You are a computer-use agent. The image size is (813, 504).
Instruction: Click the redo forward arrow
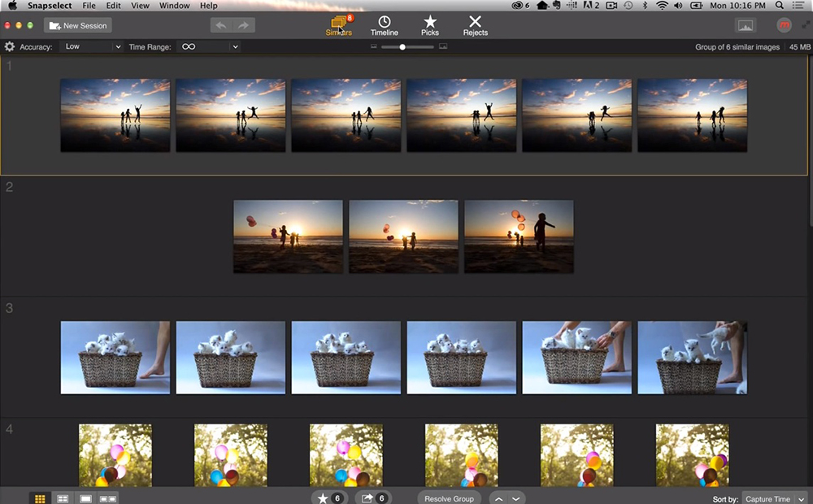(243, 25)
